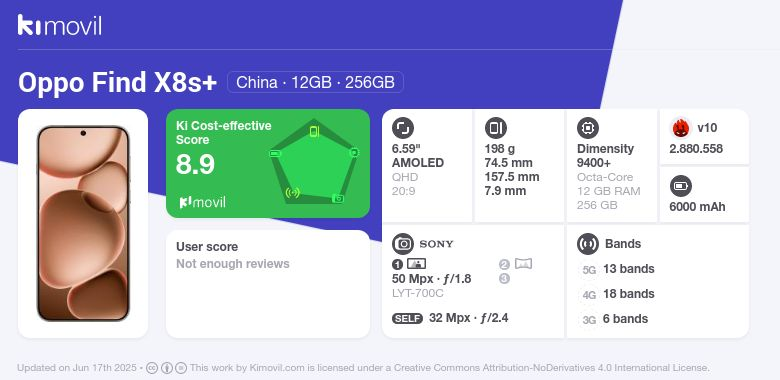
Task: Click the Kimovil logo in the header
Action: 60,25
